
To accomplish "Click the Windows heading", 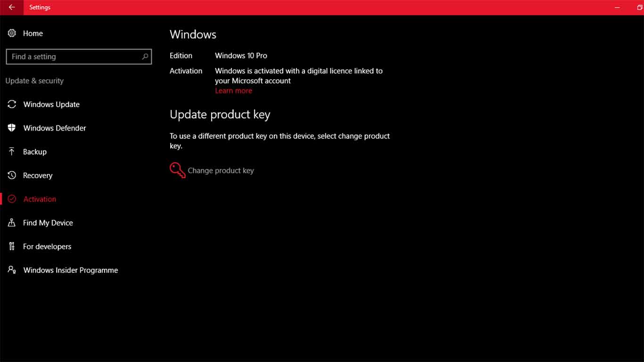I will click(193, 34).
